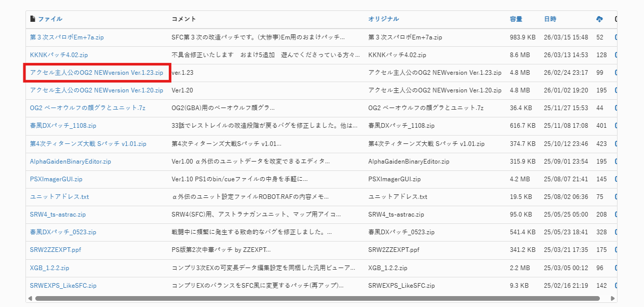Sort the table by the 容量 column

coord(515,19)
